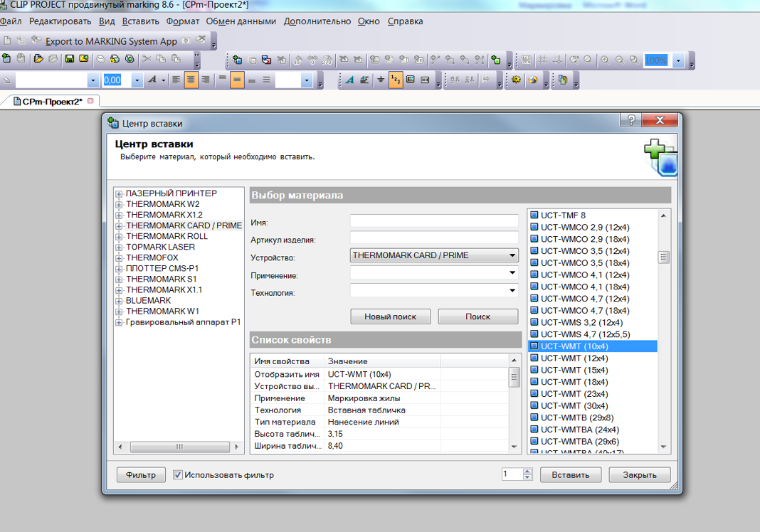Viewport: 760px width, 532px height.
Task: Click the 'Имя' input field
Action: (434, 220)
